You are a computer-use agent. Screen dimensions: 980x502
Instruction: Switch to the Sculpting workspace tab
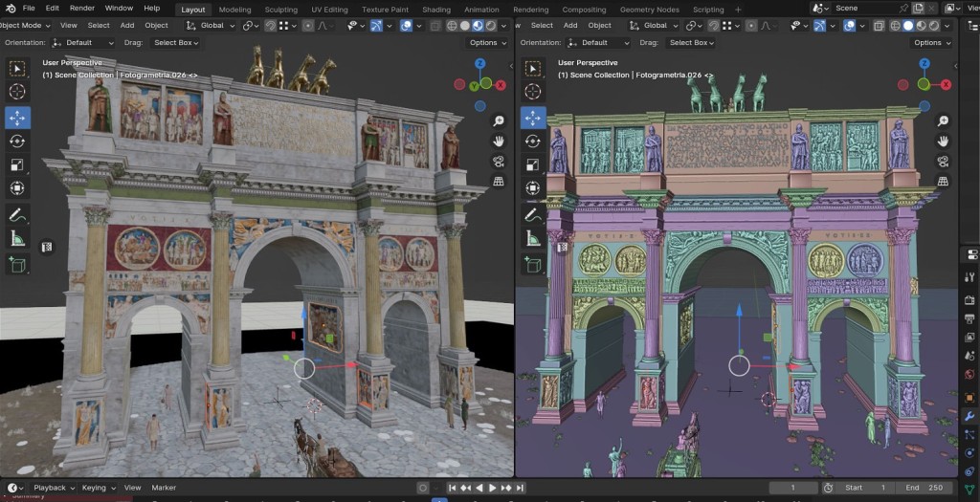(x=280, y=10)
